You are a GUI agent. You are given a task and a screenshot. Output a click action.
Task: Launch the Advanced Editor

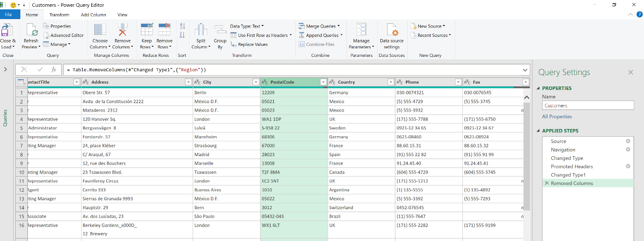[x=63, y=35]
